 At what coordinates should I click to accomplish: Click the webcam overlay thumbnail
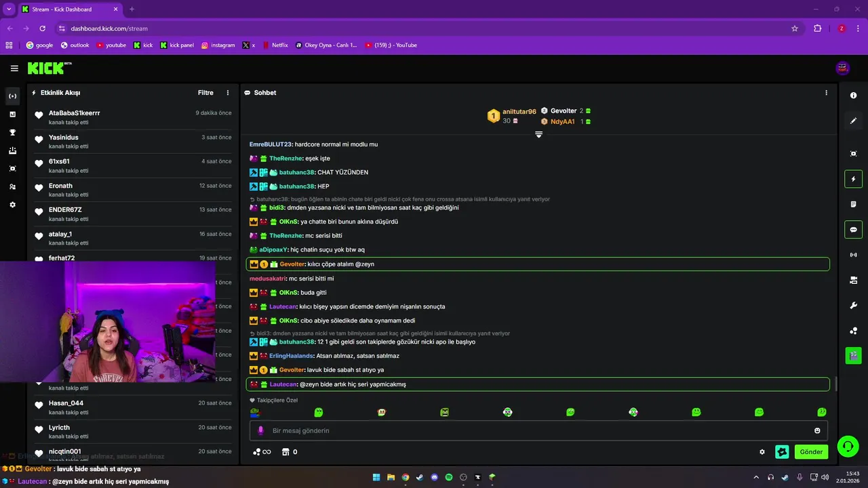(108, 322)
